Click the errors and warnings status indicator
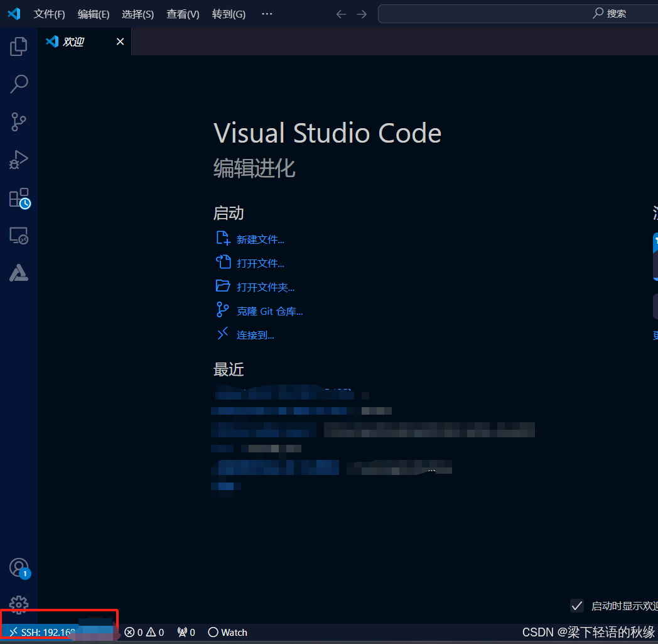 [x=144, y=632]
